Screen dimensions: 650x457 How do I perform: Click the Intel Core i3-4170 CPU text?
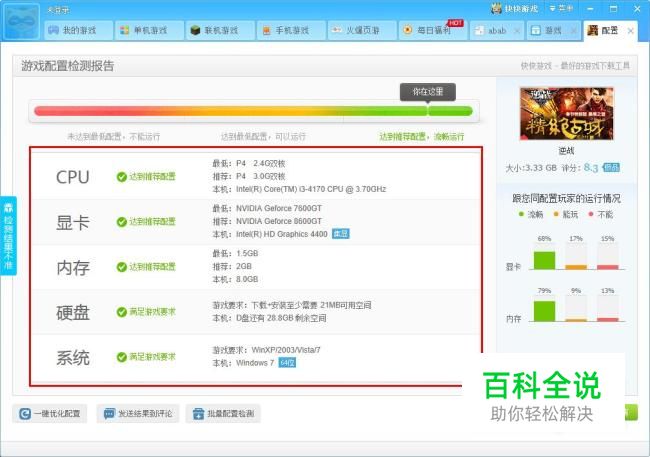click(x=311, y=189)
